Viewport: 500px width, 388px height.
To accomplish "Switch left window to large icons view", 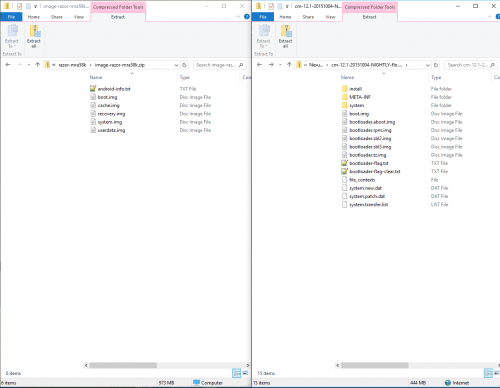I will click(245, 373).
